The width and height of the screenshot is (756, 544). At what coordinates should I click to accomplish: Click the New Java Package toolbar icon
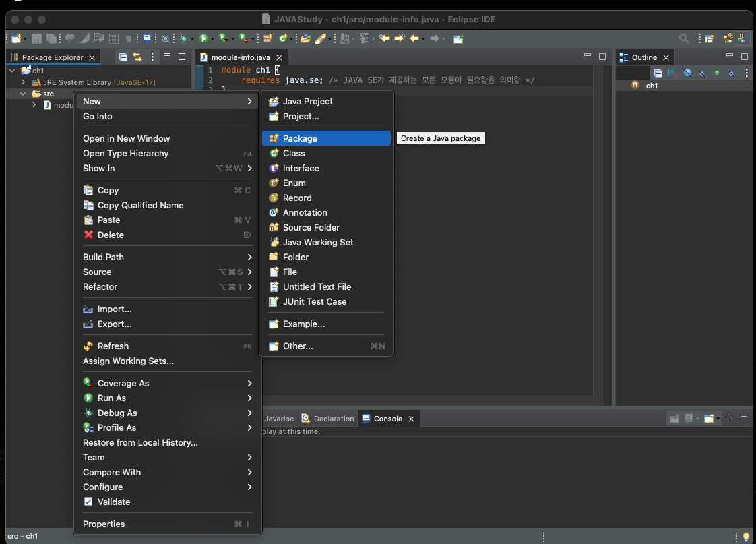coord(267,38)
